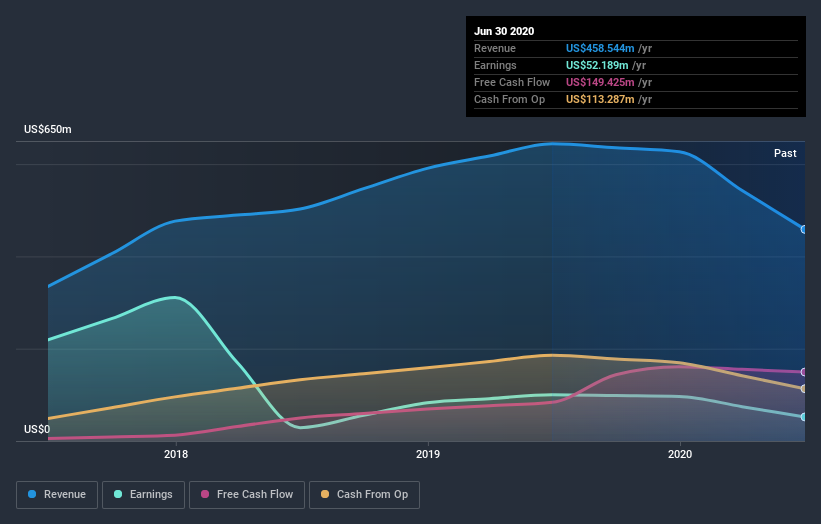821x524 pixels.
Task: Click the Earnings endpoint marker on chart
Action: pyautogui.click(x=804, y=417)
